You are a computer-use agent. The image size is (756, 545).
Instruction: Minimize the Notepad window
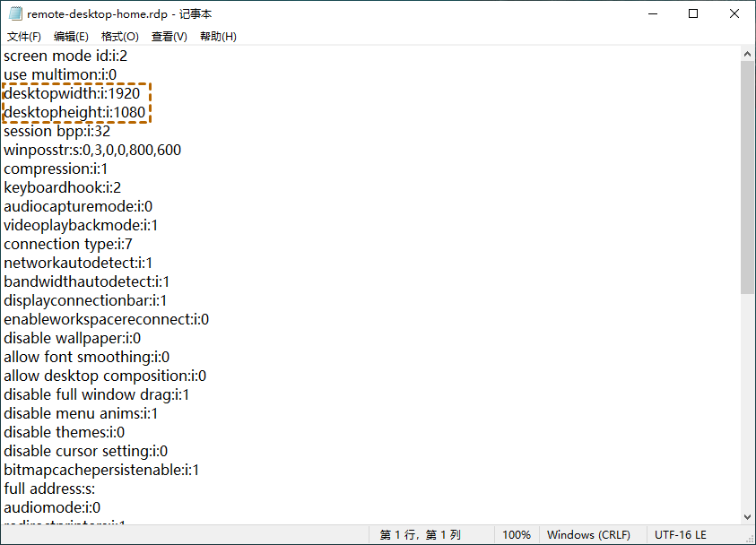click(x=653, y=13)
